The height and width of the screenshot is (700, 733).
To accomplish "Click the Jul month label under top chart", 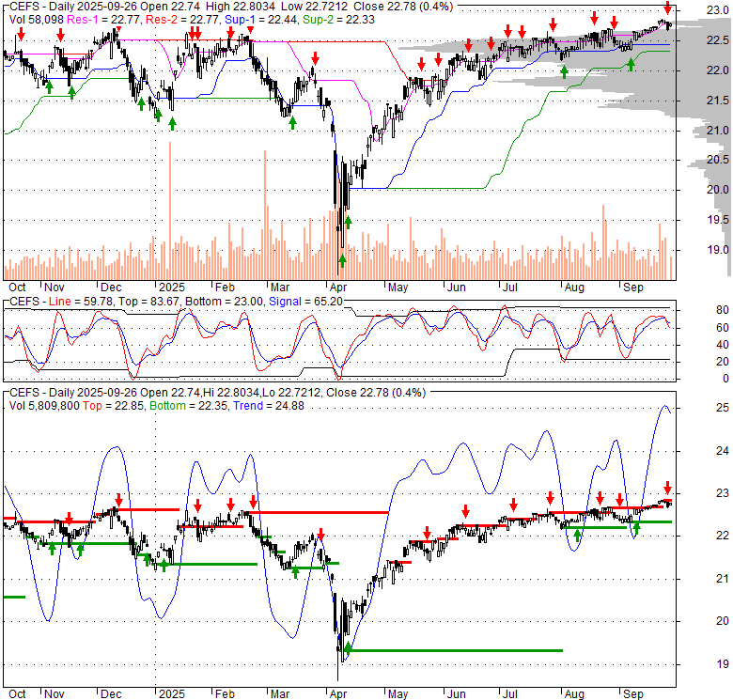I will (509, 288).
